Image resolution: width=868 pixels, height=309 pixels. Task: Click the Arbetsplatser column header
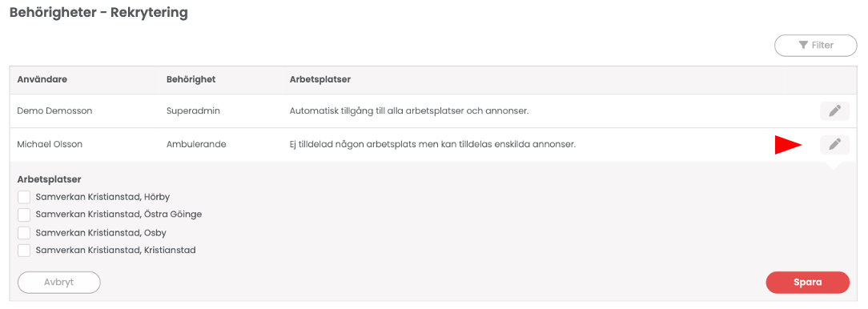[320, 80]
